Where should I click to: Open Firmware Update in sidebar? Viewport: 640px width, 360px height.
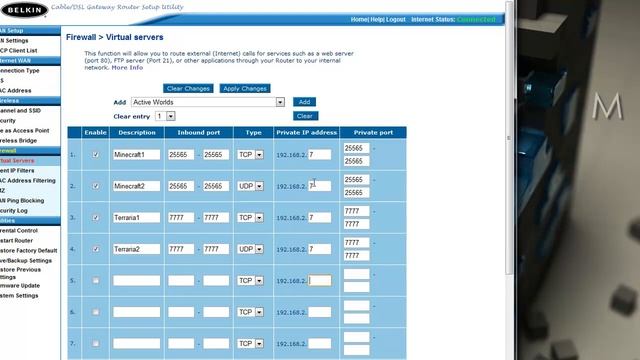[20, 286]
